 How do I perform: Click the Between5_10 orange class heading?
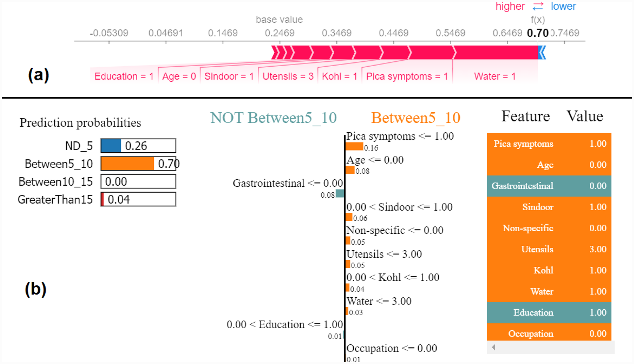point(415,118)
